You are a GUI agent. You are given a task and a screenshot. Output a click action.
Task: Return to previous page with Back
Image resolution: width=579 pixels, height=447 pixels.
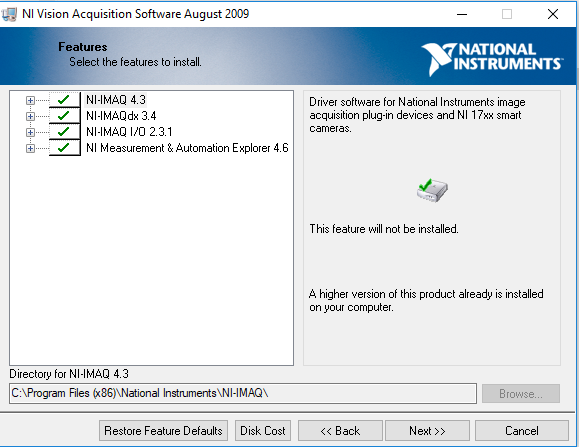click(x=340, y=430)
